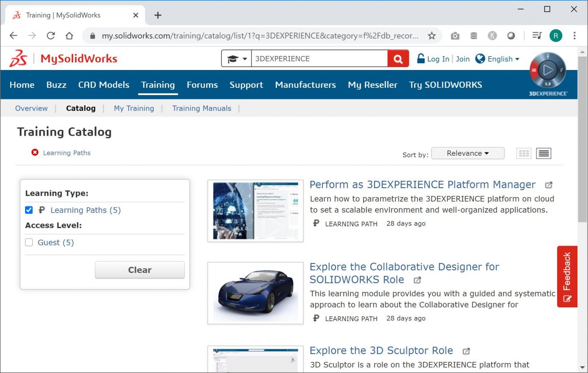Click the Clear filters button
Image resolution: width=588 pixels, height=373 pixels.
click(140, 270)
